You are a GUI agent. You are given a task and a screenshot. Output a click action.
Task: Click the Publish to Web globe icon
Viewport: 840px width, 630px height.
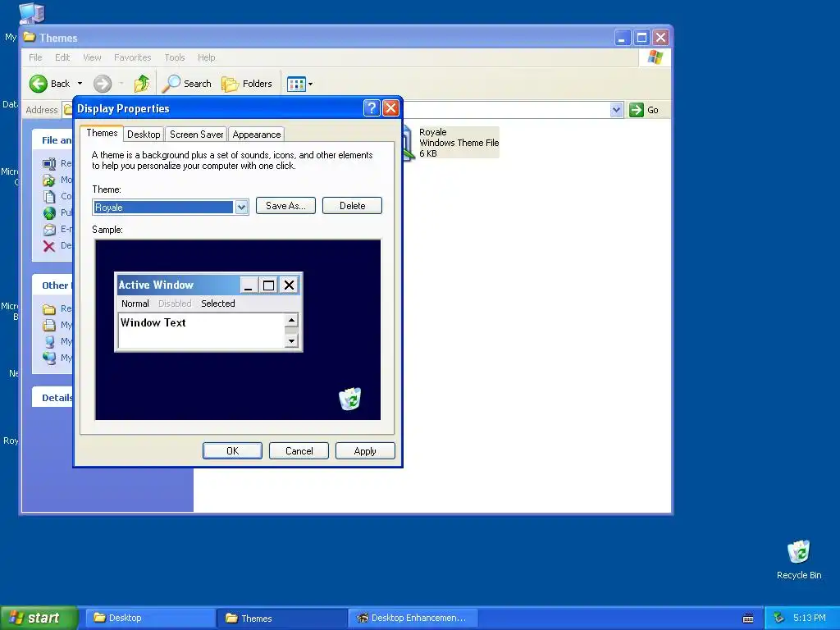click(49, 213)
